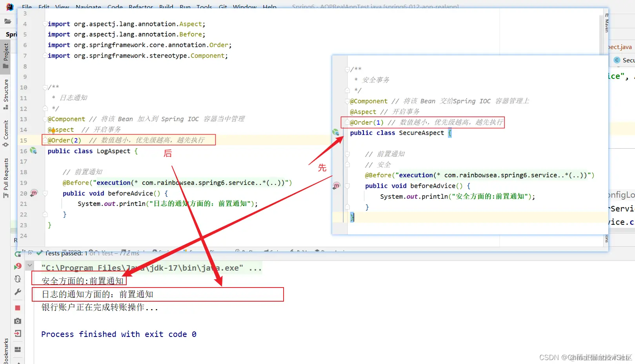Fold @Component annotation block in SecureAspect
Viewport: 635px width, 364px height.
click(x=347, y=101)
